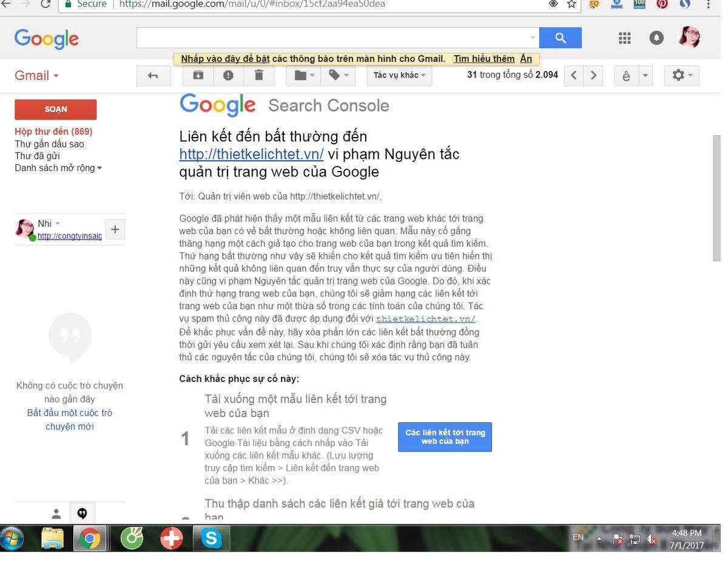The height and width of the screenshot is (582, 728).
Task: Open the Gmail settings gear menu
Action: (x=682, y=76)
